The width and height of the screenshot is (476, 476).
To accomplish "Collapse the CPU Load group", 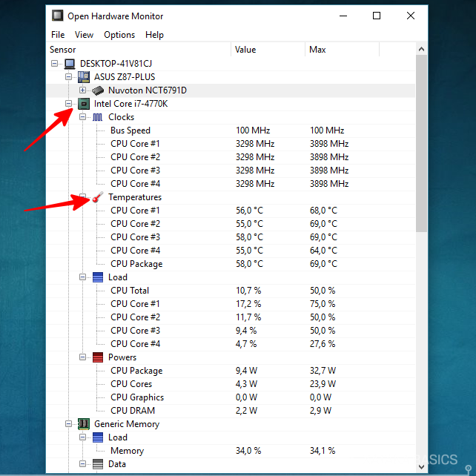I will coord(82,277).
